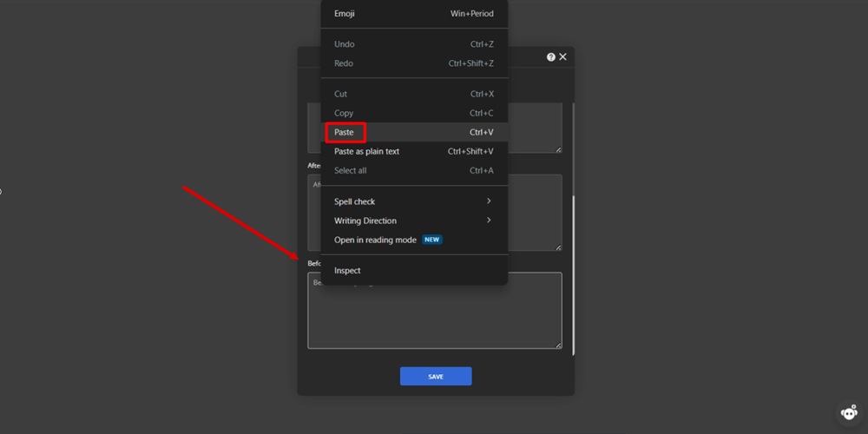Choose Undo from the context menu
Viewport: 868px width, 434px height.
pyautogui.click(x=414, y=44)
